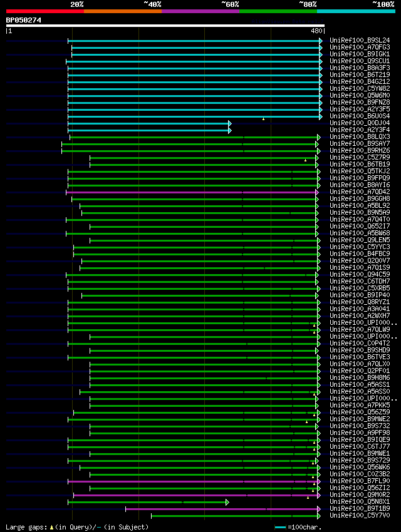
Task: Click the red 20% identity color segment
Action: 45,11
